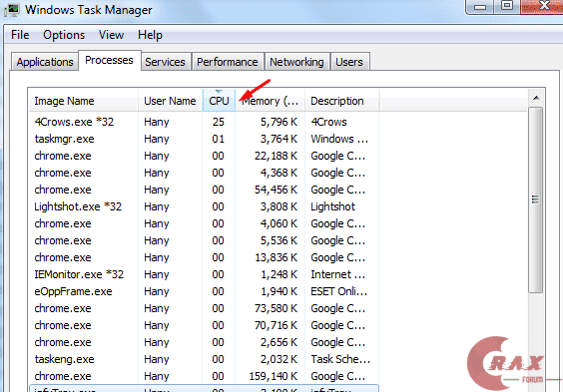Open the Performance tab

click(x=228, y=62)
